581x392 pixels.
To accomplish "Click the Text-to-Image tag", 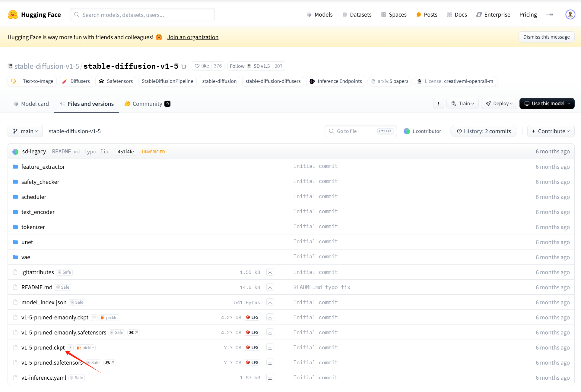I will click(x=32, y=81).
